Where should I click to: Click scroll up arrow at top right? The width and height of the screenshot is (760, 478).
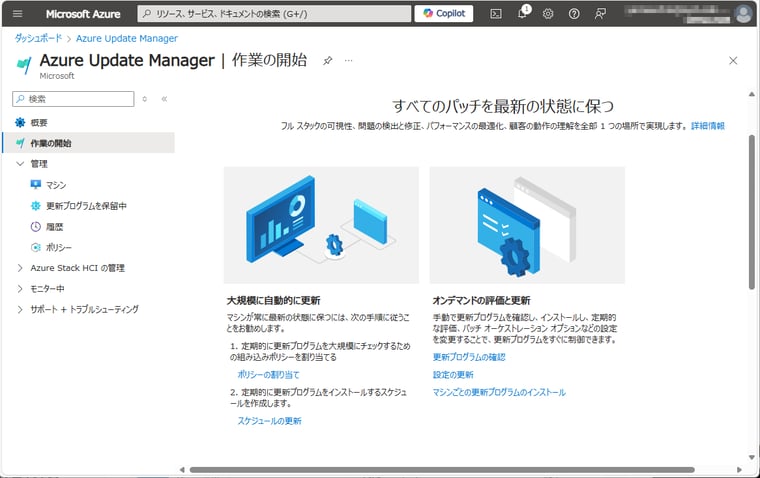tap(752, 94)
